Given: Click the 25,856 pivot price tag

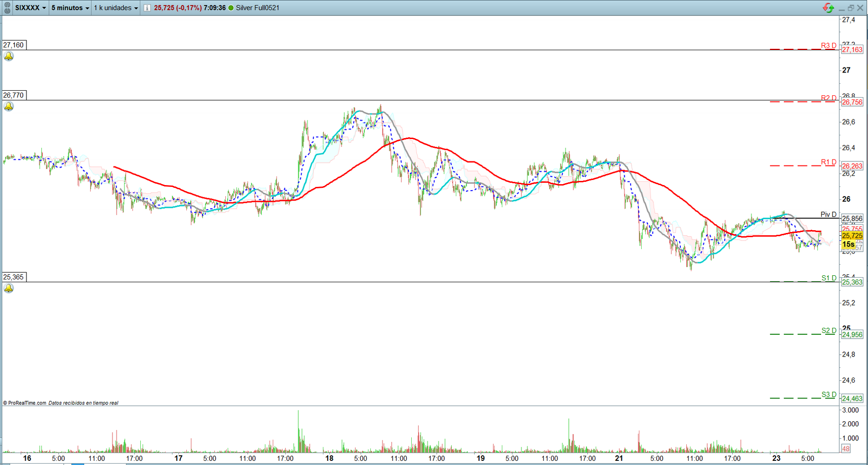Looking at the screenshot, I should pos(852,219).
